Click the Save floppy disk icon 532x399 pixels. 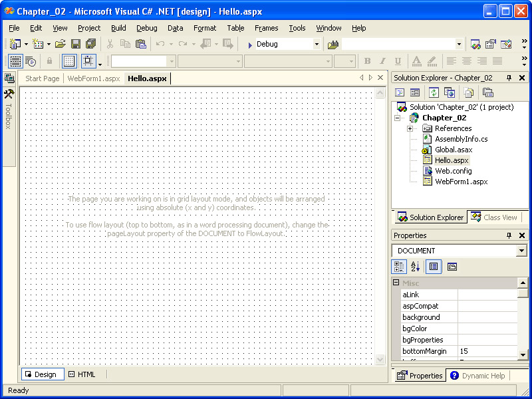point(76,44)
